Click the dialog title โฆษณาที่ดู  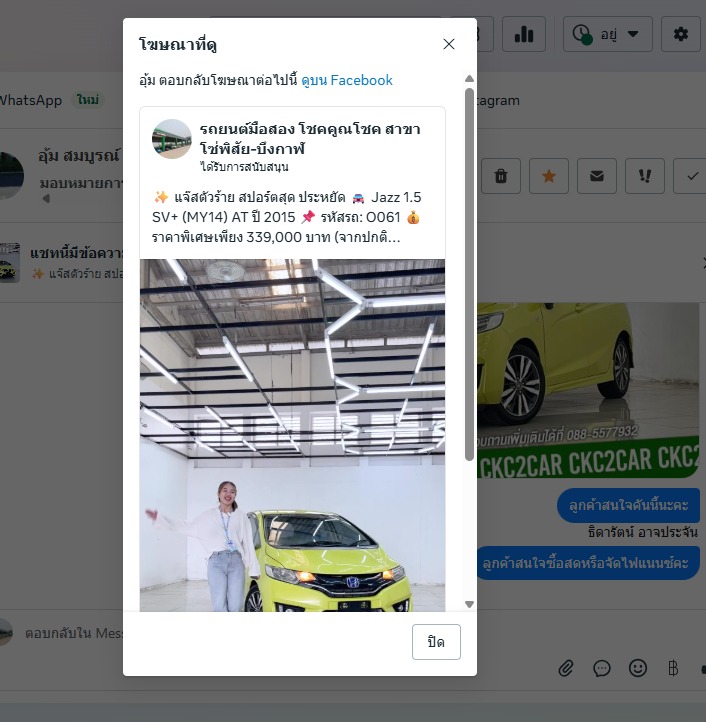click(178, 45)
